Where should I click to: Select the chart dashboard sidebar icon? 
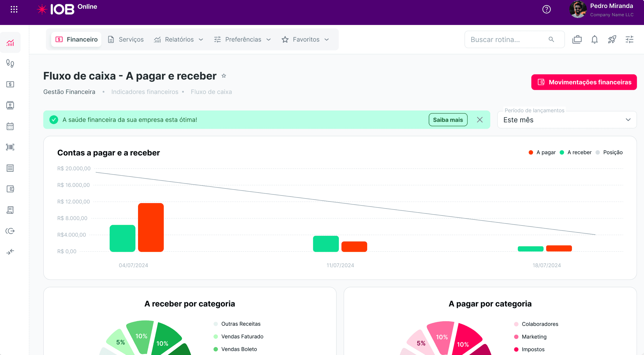tap(10, 43)
